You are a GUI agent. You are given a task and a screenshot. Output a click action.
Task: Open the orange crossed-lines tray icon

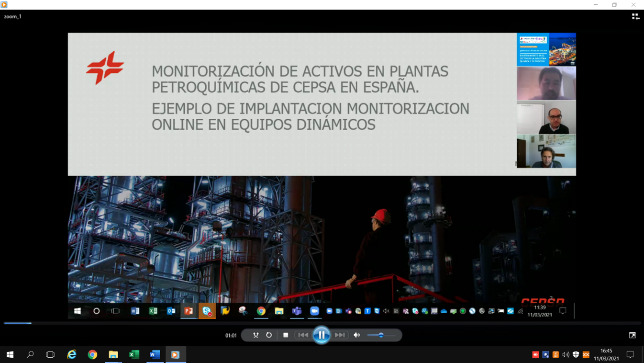point(586,355)
